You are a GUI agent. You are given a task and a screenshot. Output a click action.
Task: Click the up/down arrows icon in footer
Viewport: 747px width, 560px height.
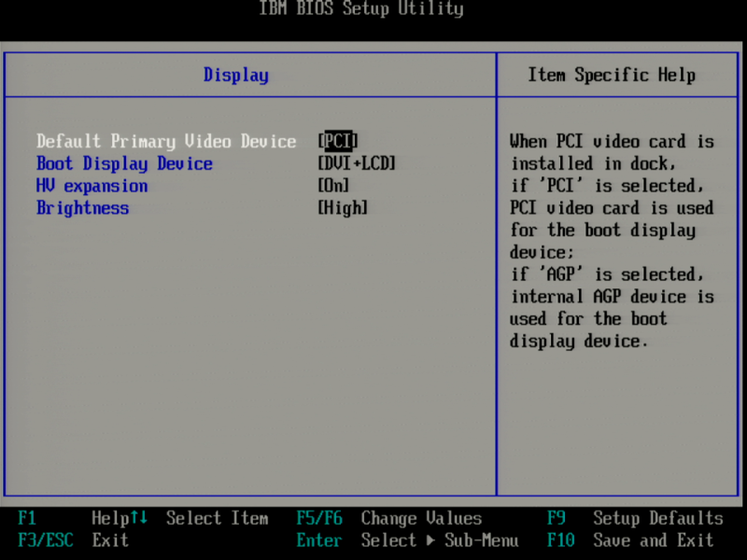pos(139,518)
